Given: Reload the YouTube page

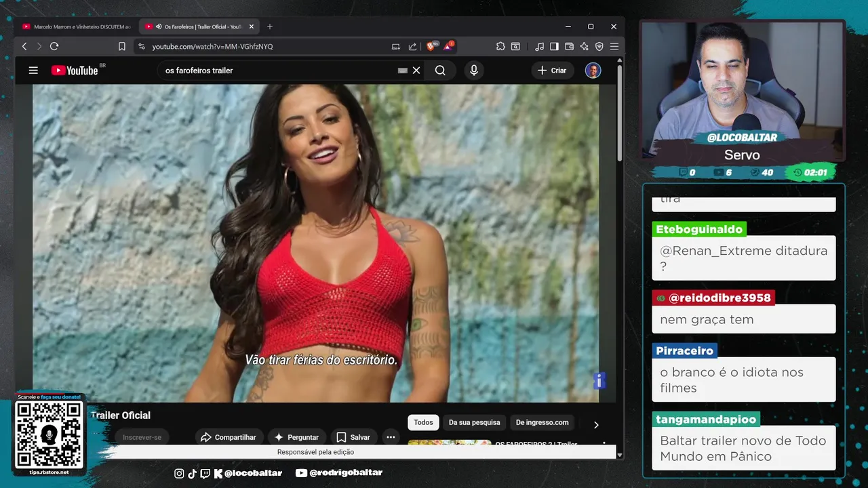Looking at the screenshot, I should [54, 46].
